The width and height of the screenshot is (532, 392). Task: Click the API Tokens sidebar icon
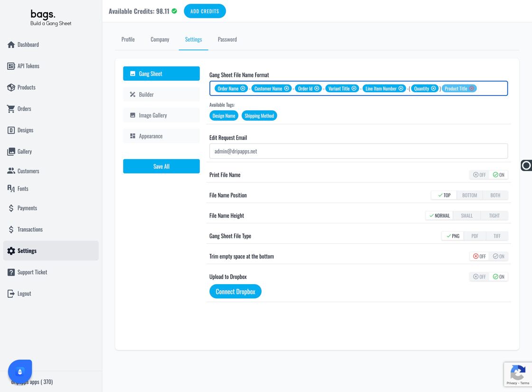pyautogui.click(x=11, y=66)
